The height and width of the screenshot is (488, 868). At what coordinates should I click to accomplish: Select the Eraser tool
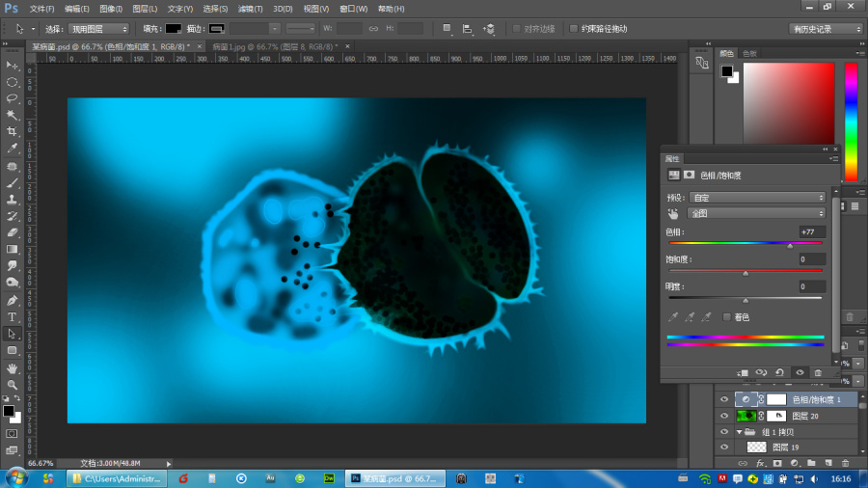(12, 233)
